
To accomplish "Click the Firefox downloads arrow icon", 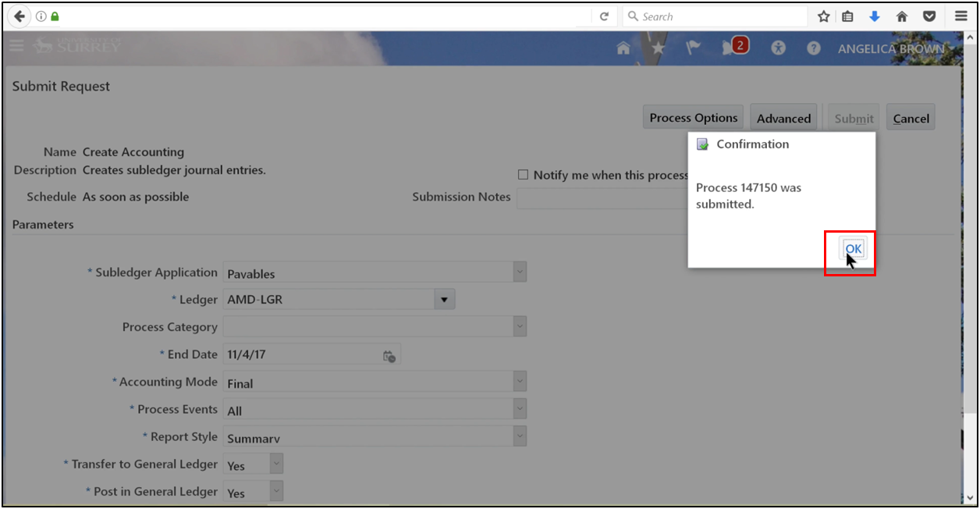I will 875,16.
